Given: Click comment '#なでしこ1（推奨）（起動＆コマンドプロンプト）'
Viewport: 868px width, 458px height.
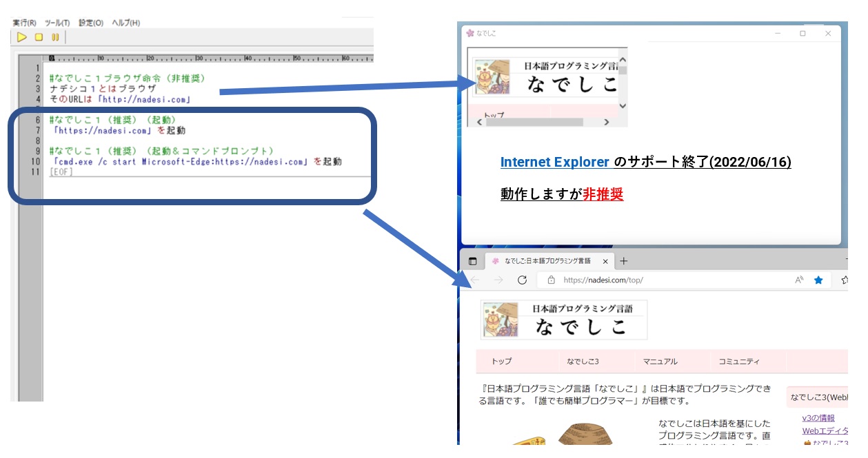Looking at the screenshot, I should [x=162, y=151].
